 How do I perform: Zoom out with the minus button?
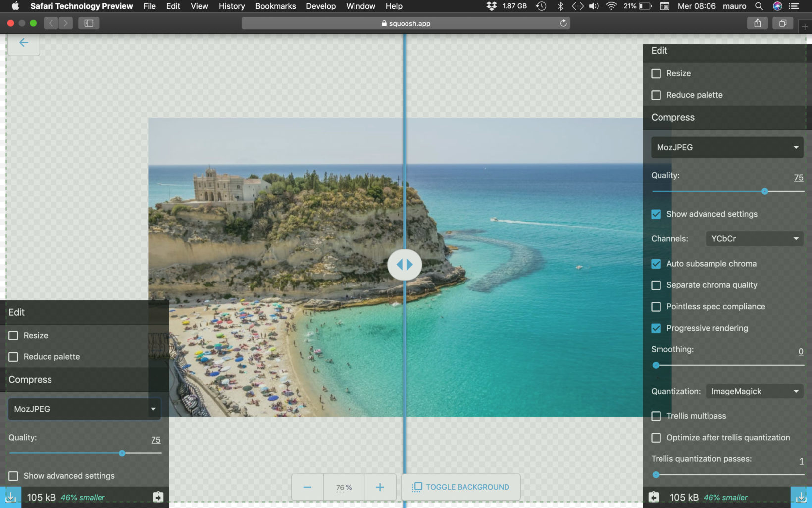pyautogui.click(x=307, y=487)
